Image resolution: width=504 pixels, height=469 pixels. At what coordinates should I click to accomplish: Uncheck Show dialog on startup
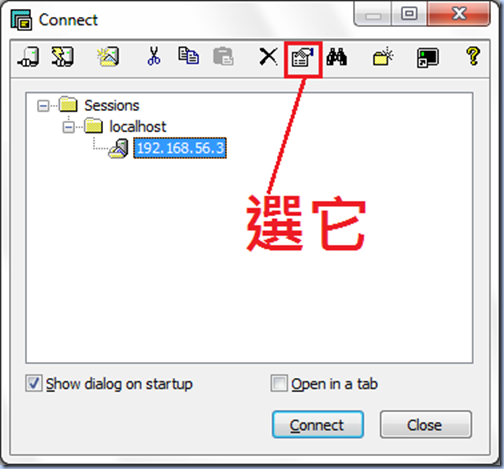point(34,383)
